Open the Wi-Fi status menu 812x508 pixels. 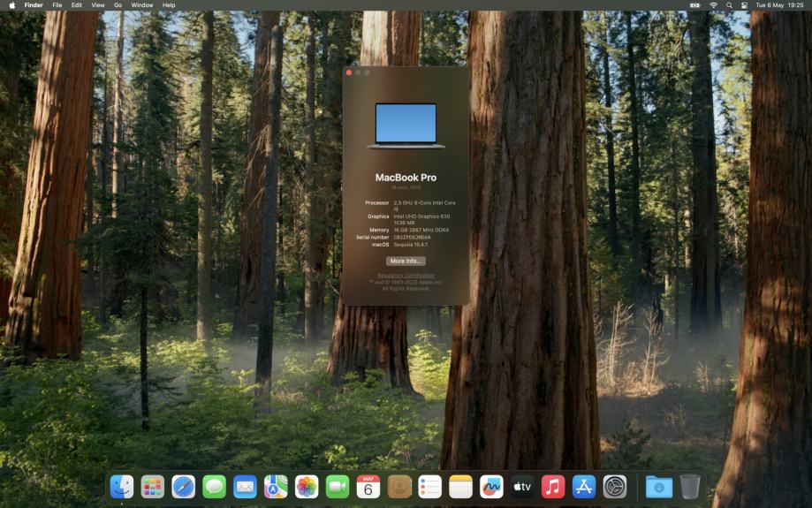(713, 5)
